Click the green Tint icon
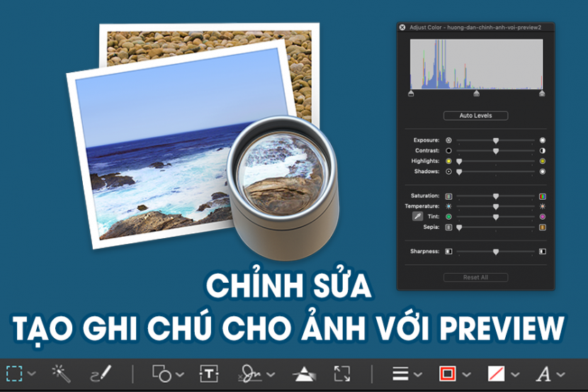 448,217
